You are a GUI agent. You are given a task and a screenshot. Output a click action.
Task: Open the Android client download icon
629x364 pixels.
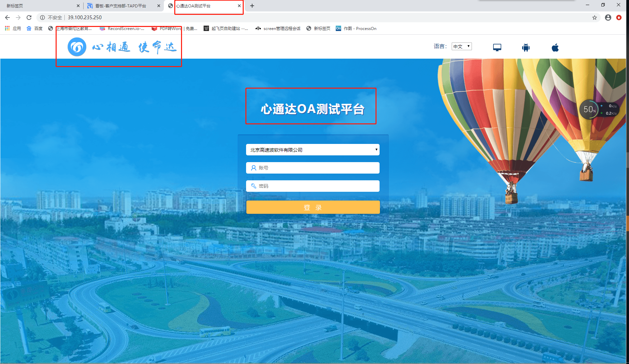click(x=526, y=48)
